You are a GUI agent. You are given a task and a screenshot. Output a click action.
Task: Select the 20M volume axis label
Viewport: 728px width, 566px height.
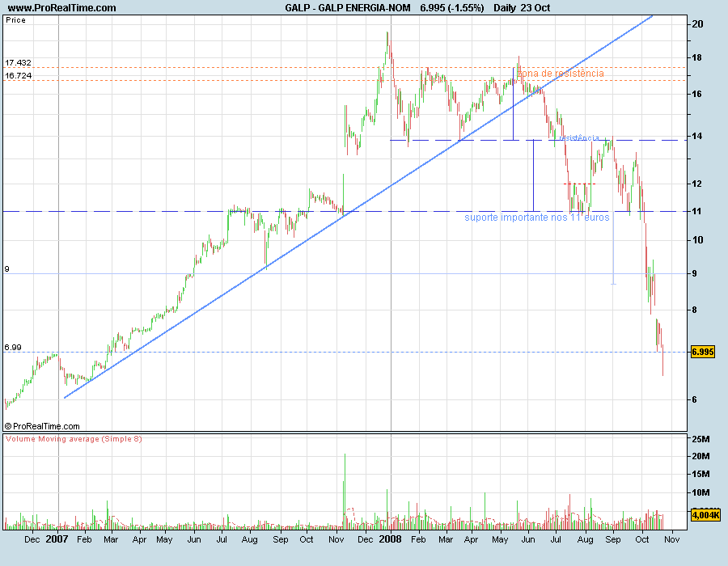(700, 457)
